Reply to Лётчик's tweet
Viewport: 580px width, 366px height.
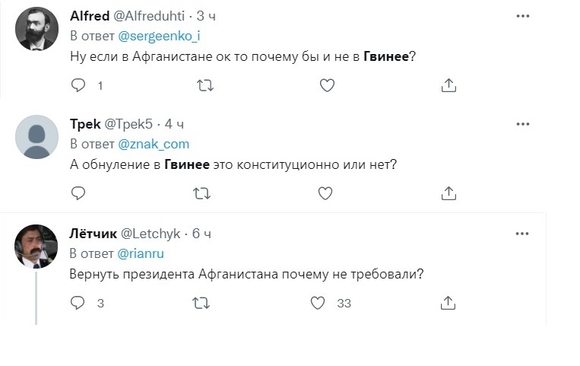(x=77, y=303)
